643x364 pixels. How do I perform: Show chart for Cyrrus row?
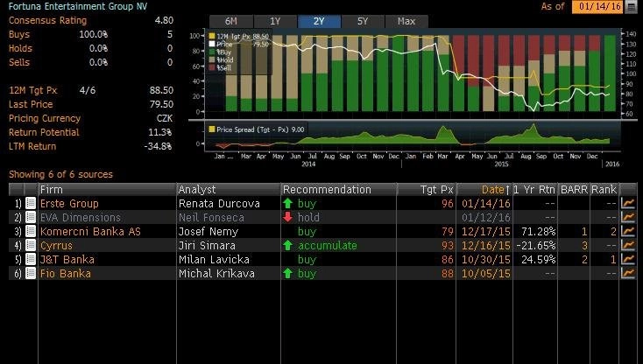628,245
